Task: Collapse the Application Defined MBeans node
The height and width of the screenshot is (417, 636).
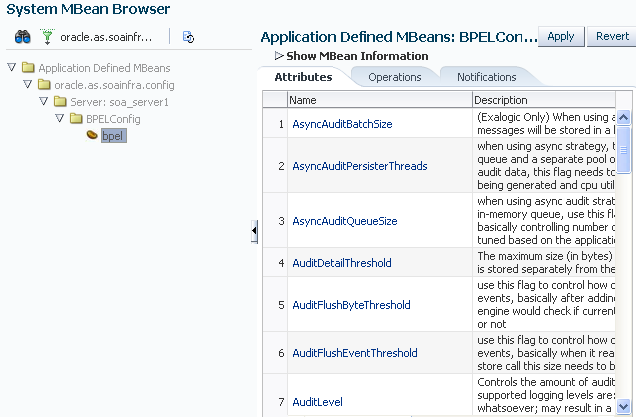Action: point(11,68)
